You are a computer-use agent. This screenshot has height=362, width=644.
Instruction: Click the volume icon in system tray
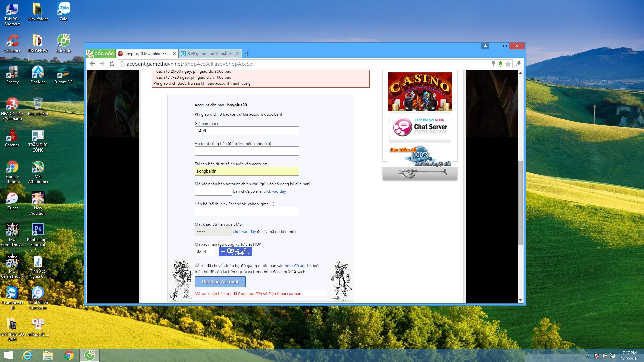click(604, 356)
